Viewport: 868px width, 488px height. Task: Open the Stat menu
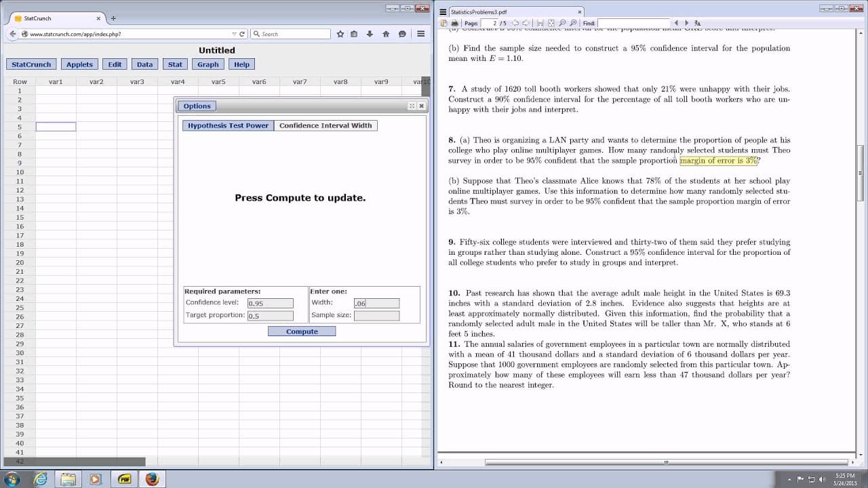tap(175, 64)
